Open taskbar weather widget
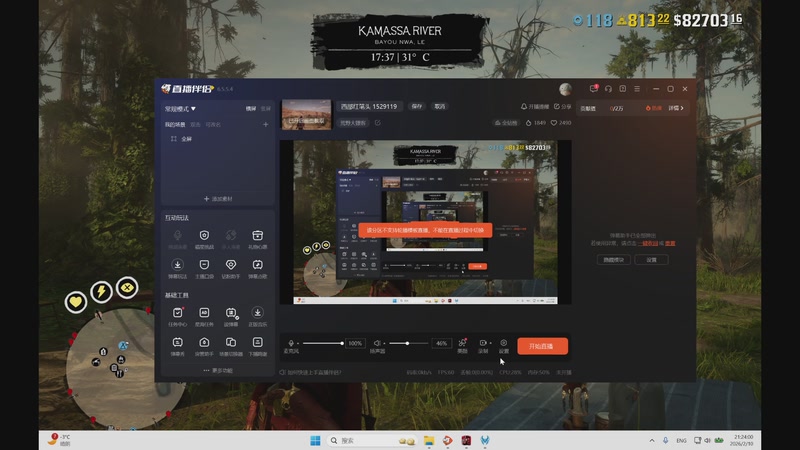Screen dimensions: 800x450 (x=60, y=440)
